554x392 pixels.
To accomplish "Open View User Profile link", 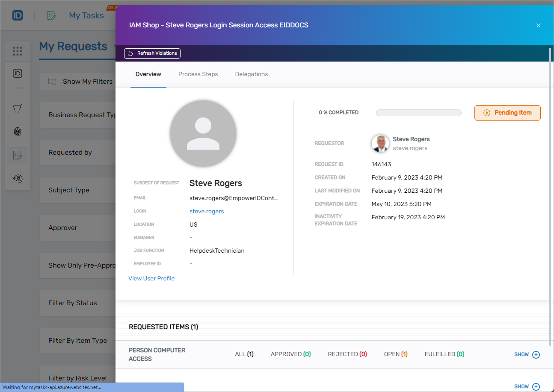I will [151, 278].
